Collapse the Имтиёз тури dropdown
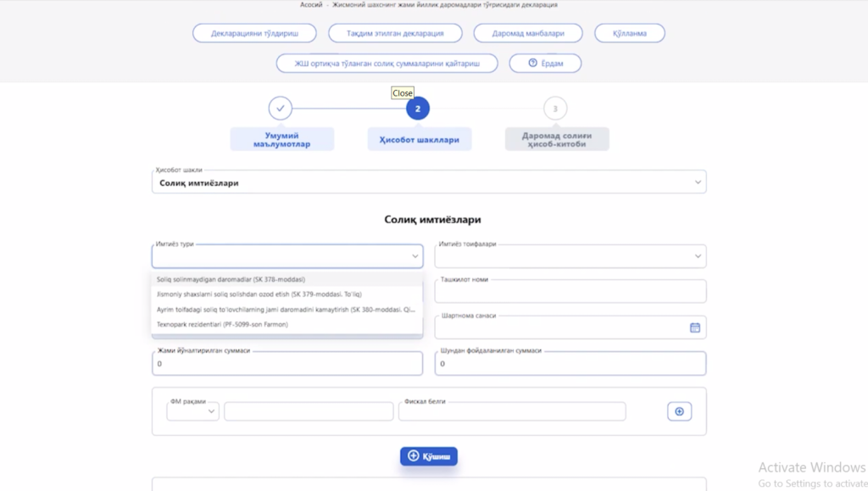The height and width of the screenshot is (491, 868). 287,256
